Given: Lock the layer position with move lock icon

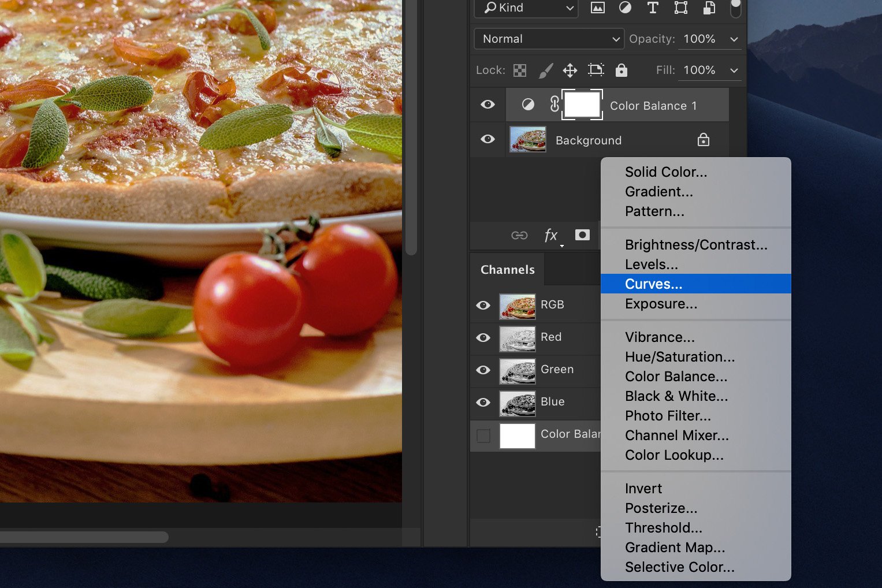Looking at the screenshot, I should point(571,70).
